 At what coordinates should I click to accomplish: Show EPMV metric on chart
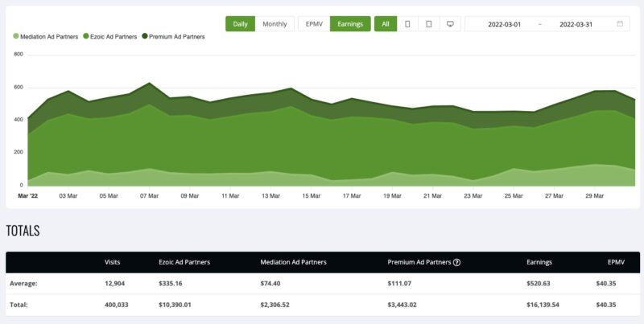pyautogui.click(x=313, y=24)
